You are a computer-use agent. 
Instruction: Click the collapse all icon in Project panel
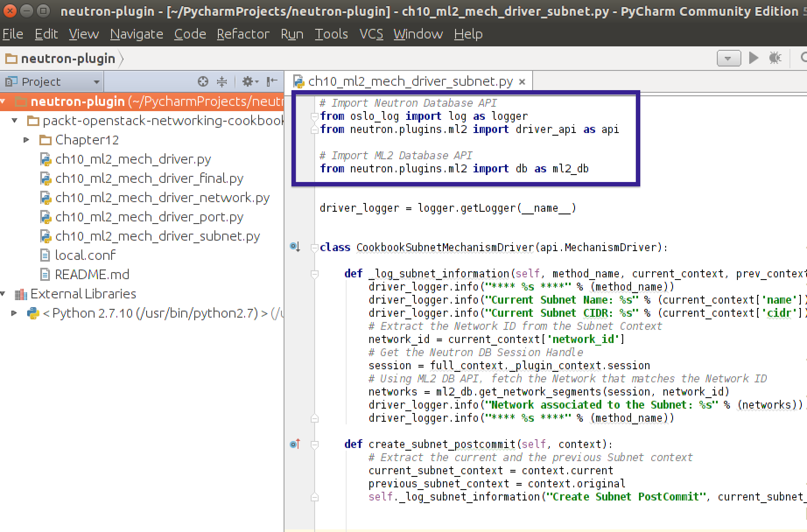[x=222, y=81]
